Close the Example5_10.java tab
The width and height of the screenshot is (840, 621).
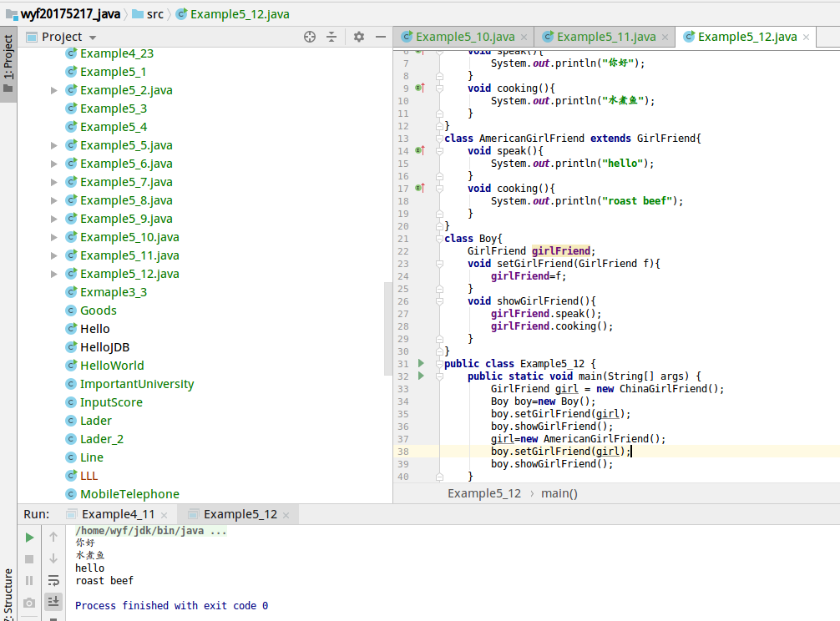[524, 38]
